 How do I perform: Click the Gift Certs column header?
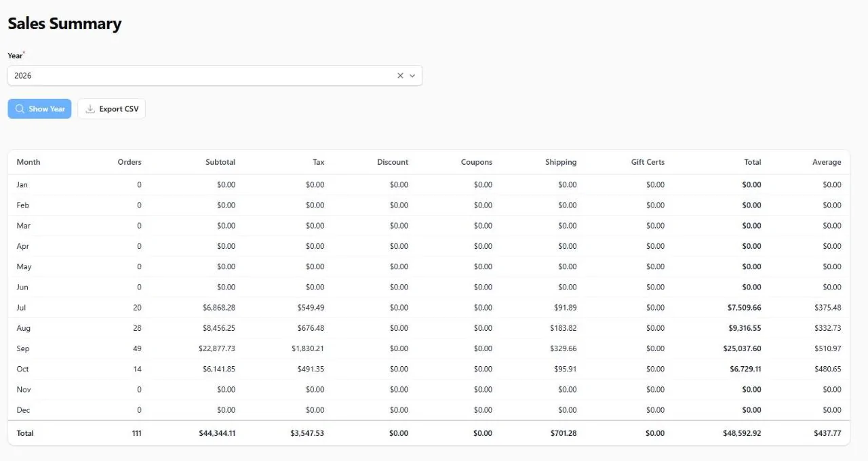click(x=648, y=162)
